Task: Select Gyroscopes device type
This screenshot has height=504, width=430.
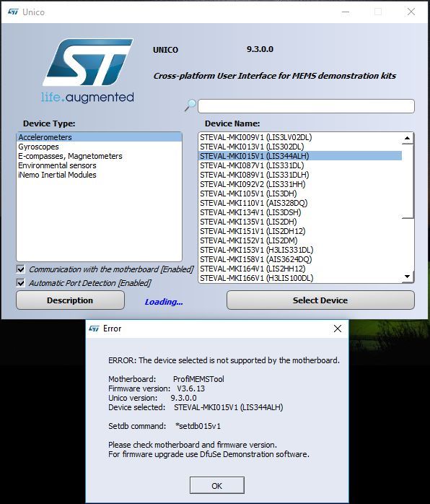Action: tap(99, 147)
